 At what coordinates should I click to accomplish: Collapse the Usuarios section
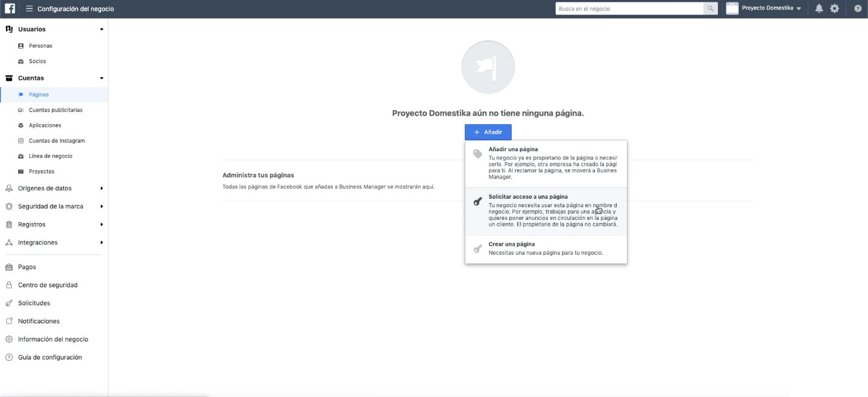pyautogui.click(x=101, y=30)
